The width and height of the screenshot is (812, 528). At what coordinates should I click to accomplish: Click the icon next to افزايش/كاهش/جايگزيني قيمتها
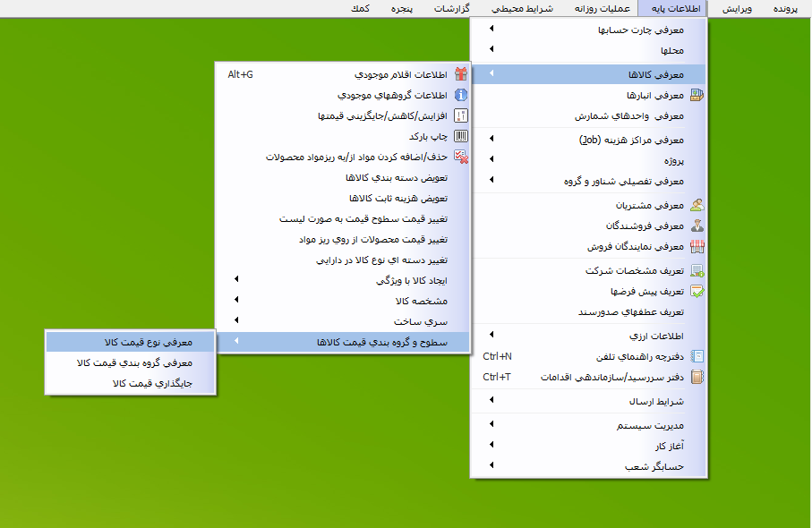pyautogui.click(x=461, y=115)
